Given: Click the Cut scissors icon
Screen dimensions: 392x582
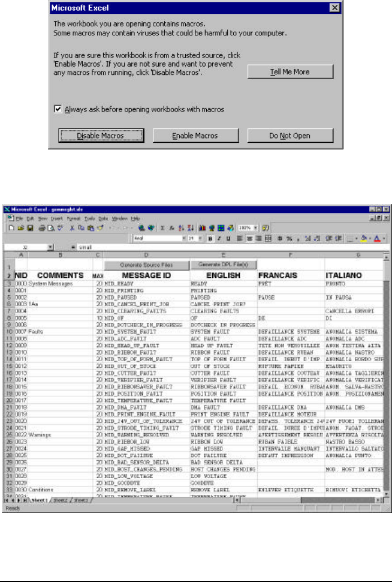Looking at the screenshot, I should 72,228.
